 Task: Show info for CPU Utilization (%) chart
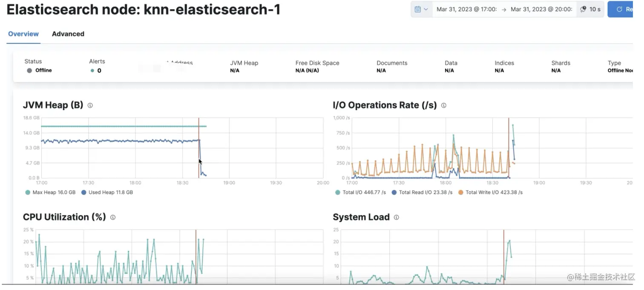112,217
